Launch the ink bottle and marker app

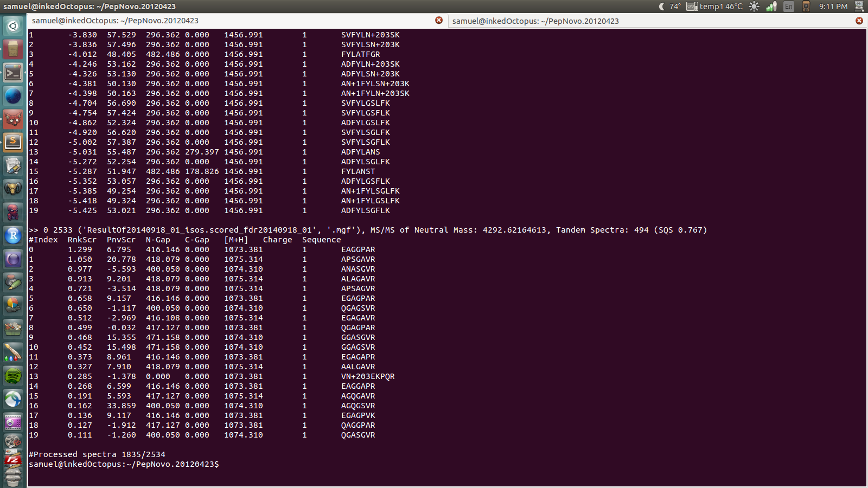(x=13, y=282)
